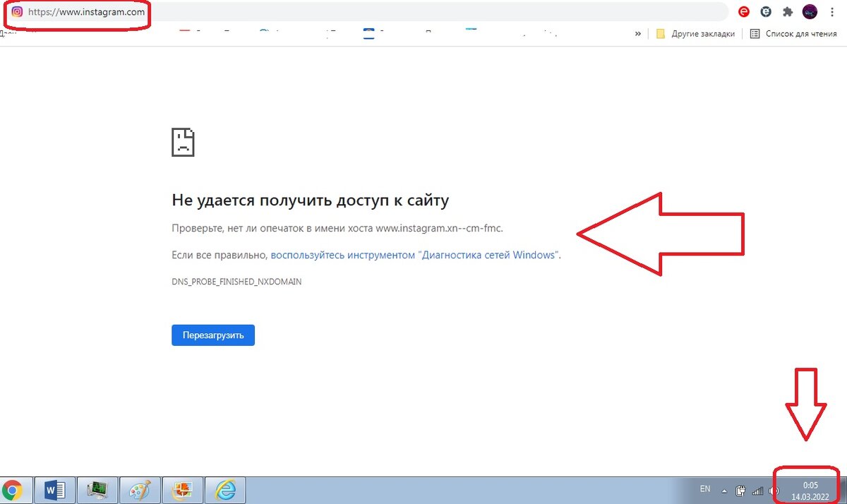Screen dimensions: 847x504
Task: Open the system monitor taskbar icon
Action: point(97,489)
